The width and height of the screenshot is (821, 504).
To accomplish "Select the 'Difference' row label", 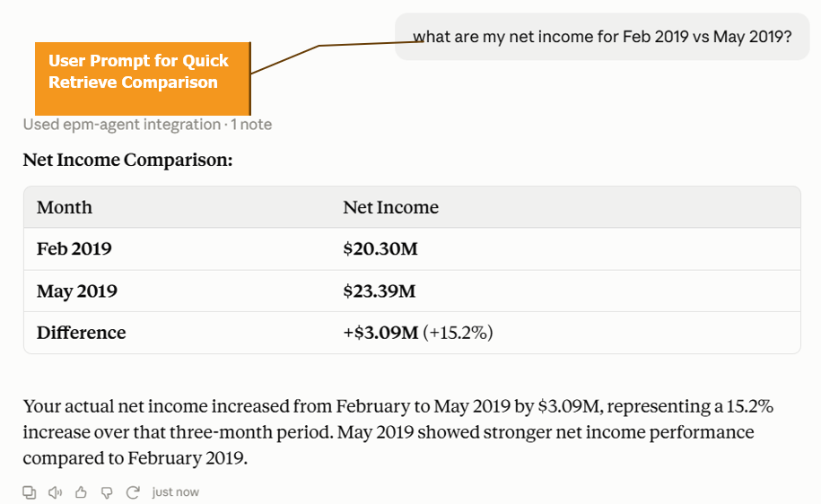I will [81, 333].
